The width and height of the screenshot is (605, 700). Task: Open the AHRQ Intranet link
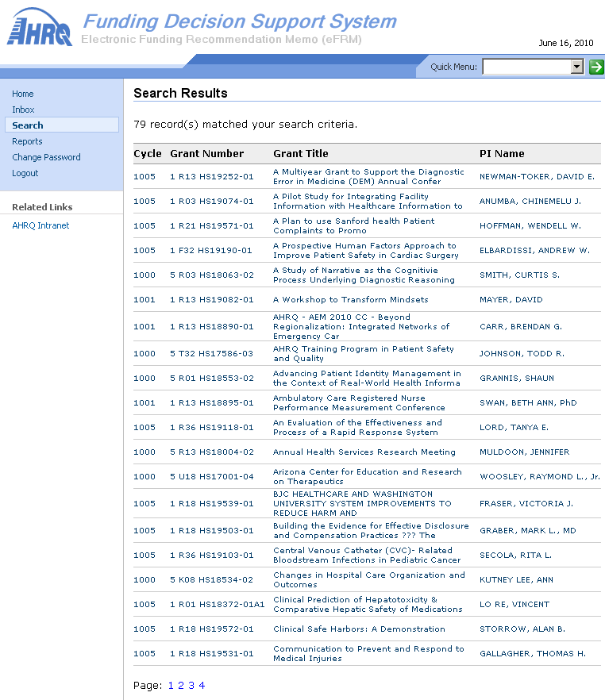40,225
